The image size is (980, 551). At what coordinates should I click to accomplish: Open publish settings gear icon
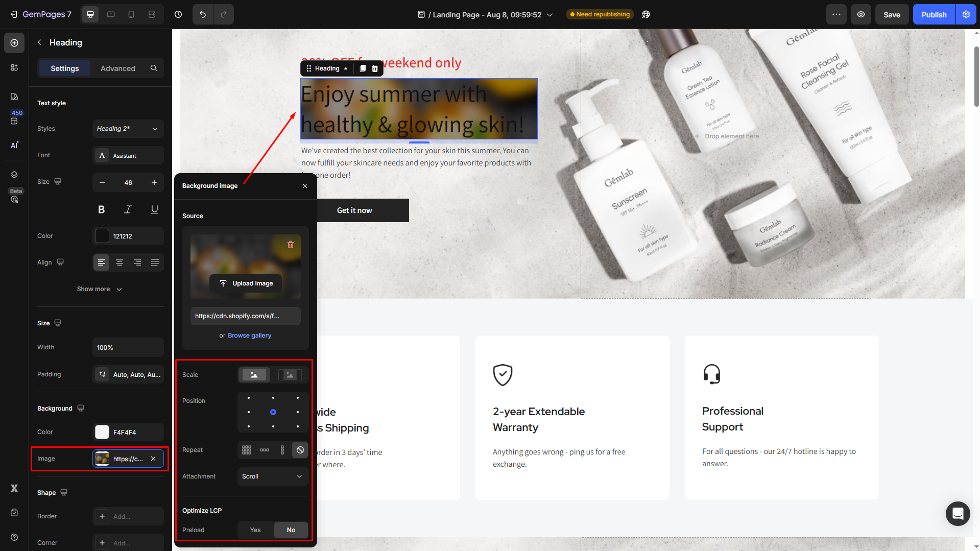click(966, 14)
